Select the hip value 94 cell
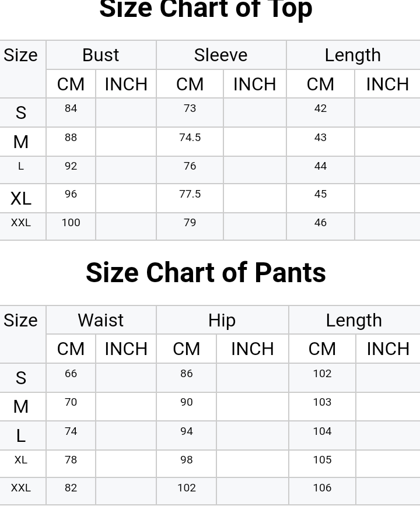 click(x=186, y=431)
